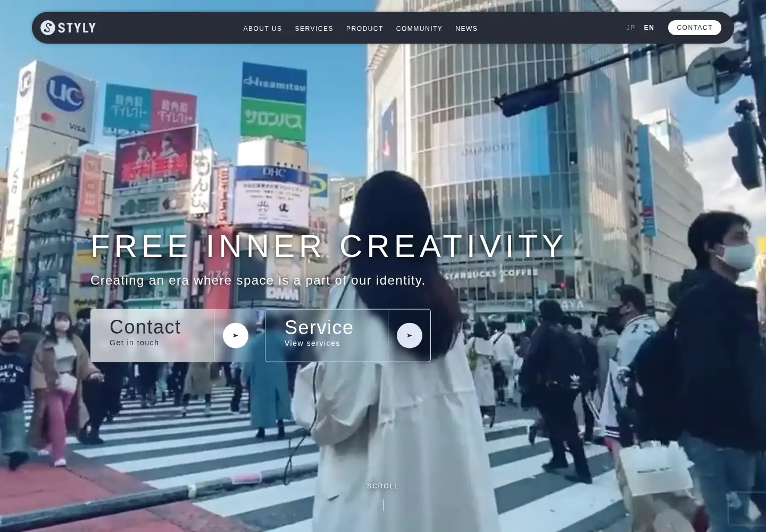Viewport: 766px width, 532px height.
Task: Select EN language option
Action: [649, 28]
